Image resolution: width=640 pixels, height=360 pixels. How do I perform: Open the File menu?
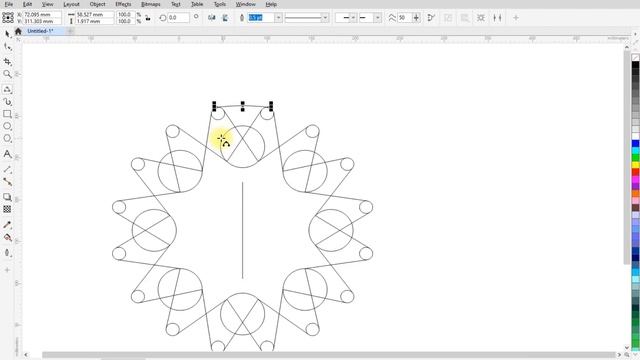coord(8,4)
